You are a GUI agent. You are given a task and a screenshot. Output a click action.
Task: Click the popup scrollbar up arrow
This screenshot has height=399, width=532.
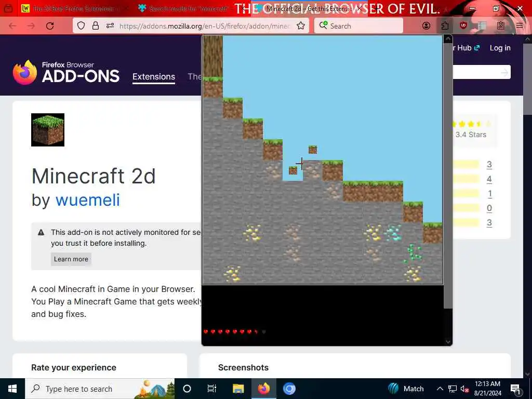pos(448,39)
